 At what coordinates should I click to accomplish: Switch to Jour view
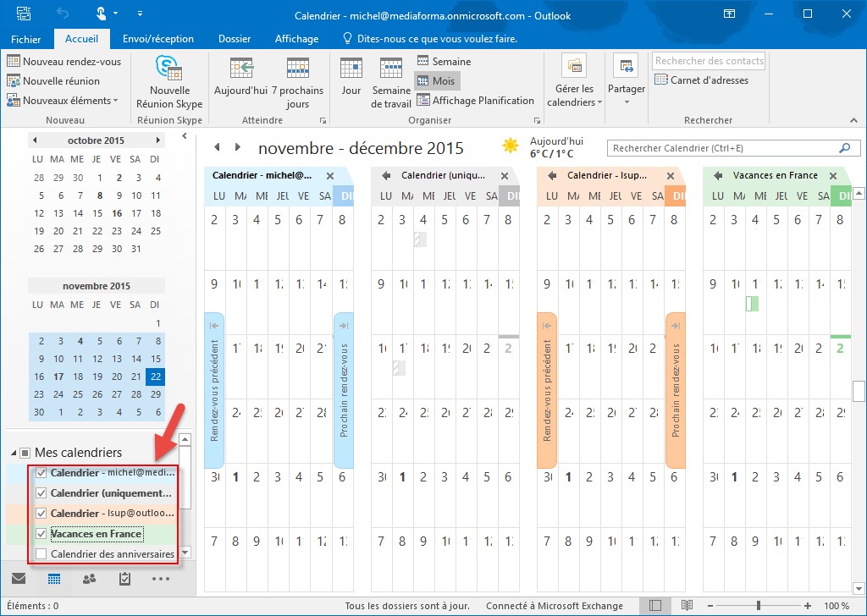click(x=351, y=82)
